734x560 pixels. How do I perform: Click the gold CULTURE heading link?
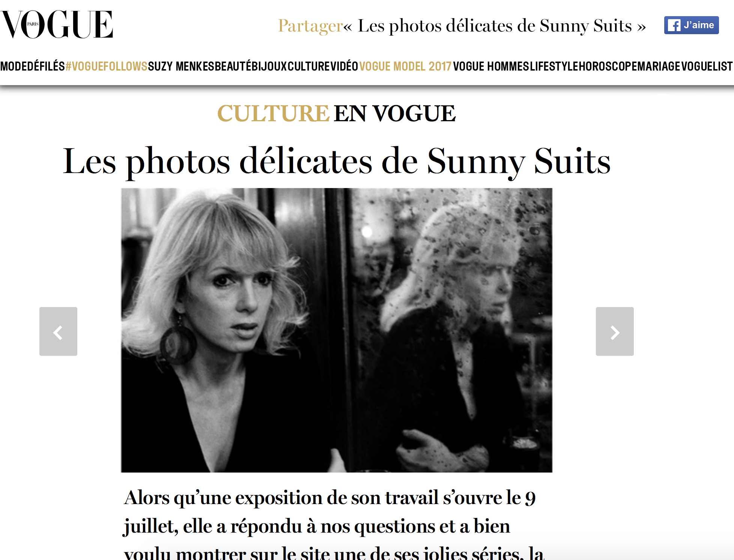pos(273,113)
